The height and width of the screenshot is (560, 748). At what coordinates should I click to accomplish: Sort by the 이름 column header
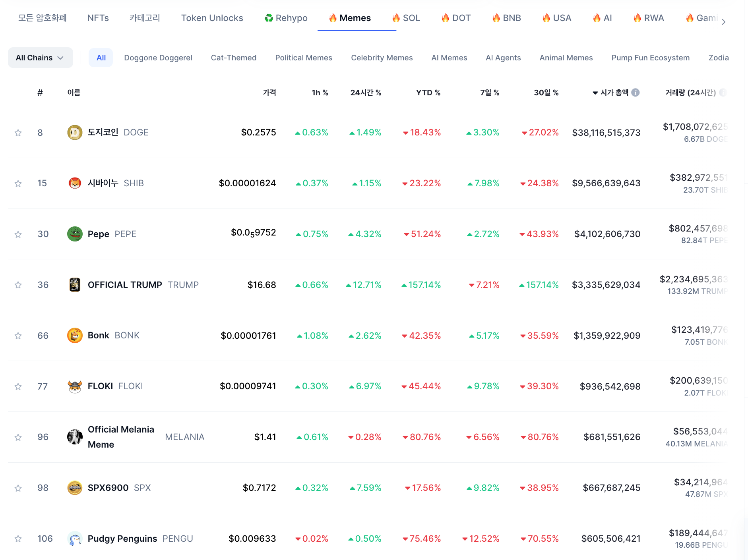pos(74,93)
